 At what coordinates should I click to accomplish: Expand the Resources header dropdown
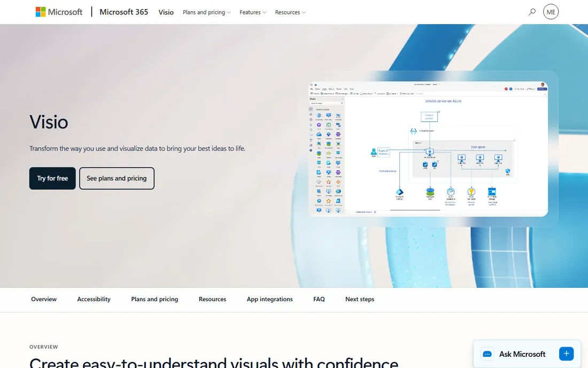(290, 12)
